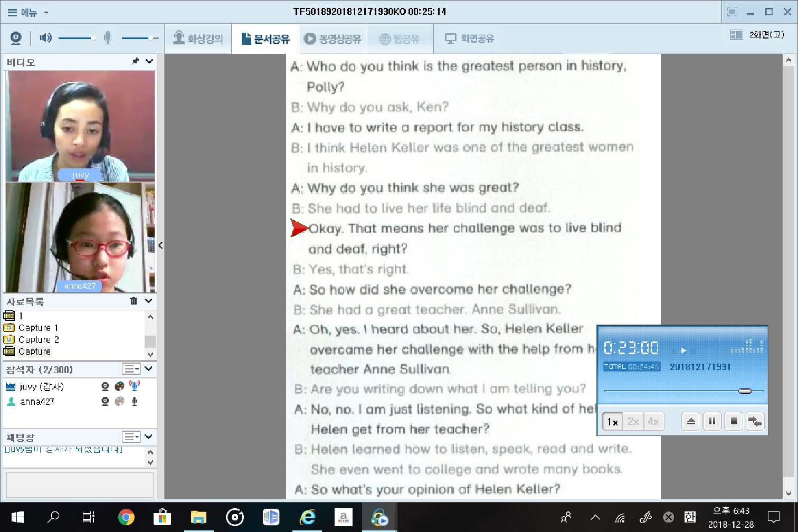Click the webcam icon in the top toolbar

(16, 38)
